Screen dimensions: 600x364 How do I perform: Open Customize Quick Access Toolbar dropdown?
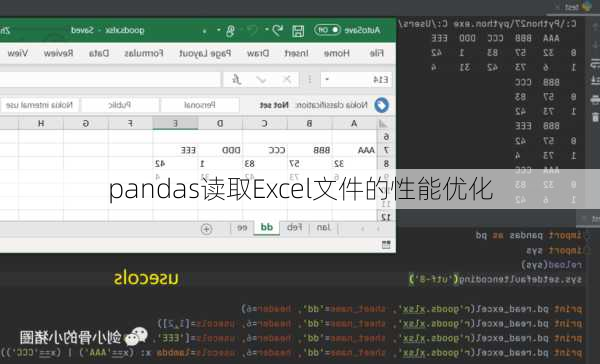(x=205, y=31)
